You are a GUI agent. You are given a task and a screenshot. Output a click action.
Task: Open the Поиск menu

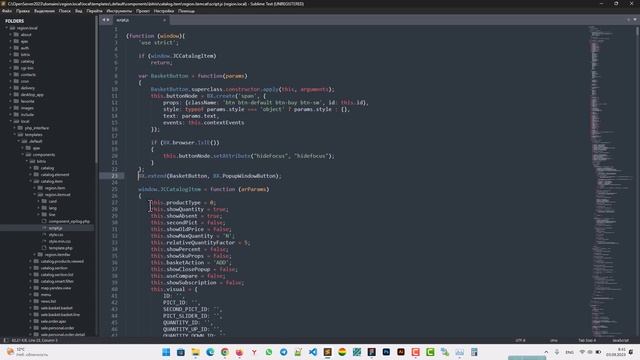coord(64,11)
